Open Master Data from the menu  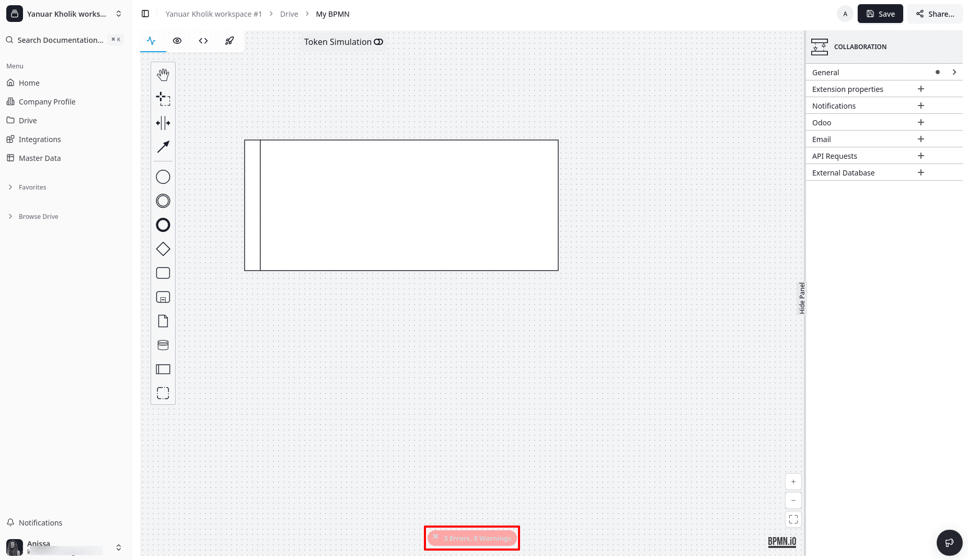(x=40, y=158)
